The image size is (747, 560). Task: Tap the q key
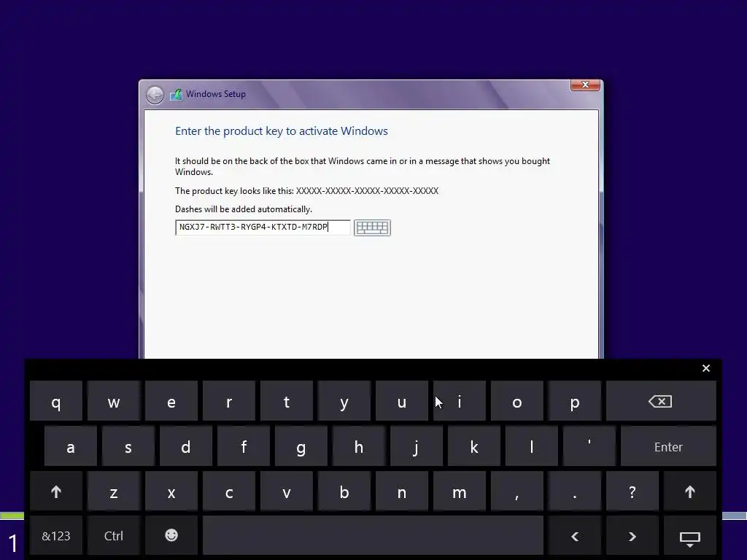(x=56, y=401)
